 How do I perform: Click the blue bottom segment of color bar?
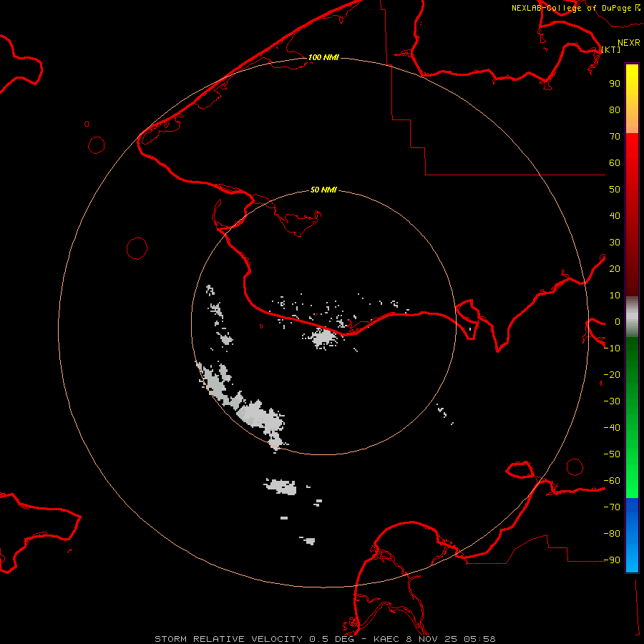(x=632, y=535)
